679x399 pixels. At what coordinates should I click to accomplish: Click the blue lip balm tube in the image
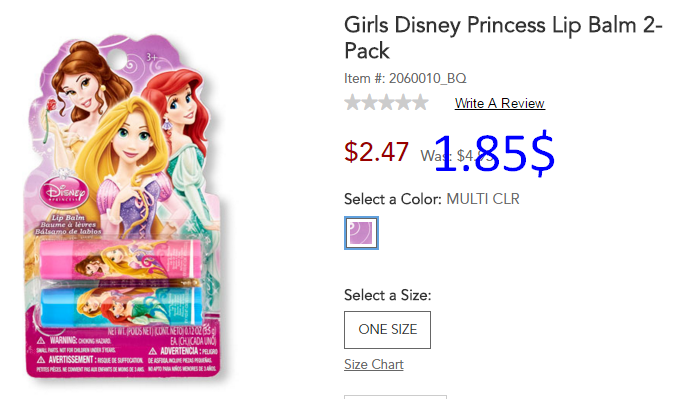click(x=121, y=307)
